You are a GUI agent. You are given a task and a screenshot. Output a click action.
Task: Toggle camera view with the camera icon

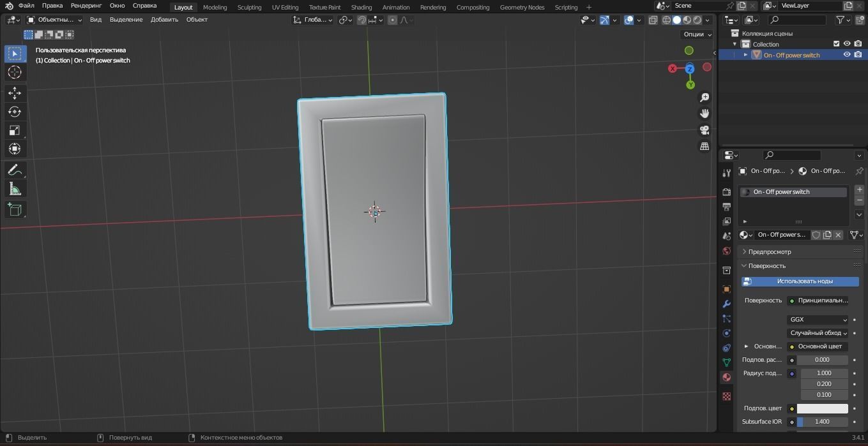(704, 130)
